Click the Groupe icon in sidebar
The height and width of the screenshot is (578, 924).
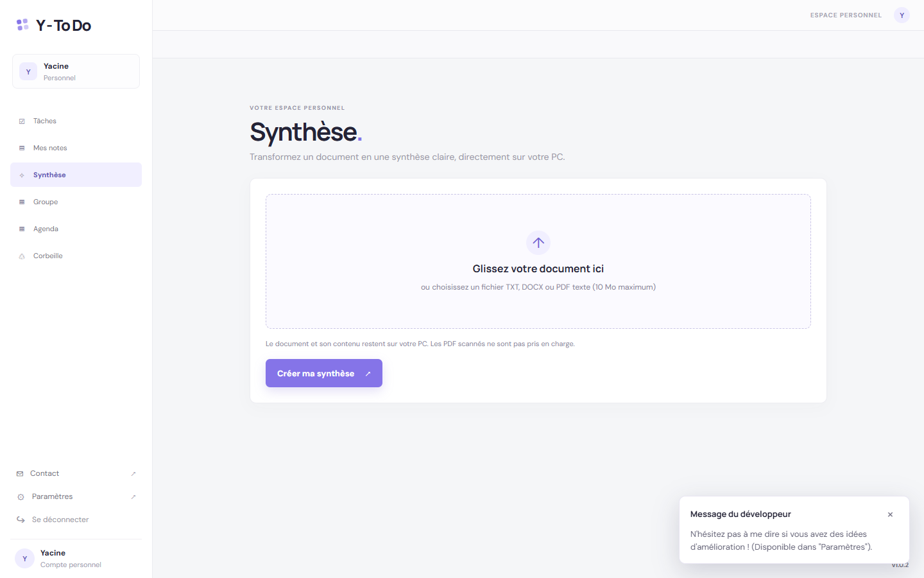pyautogui.click(x=22, y=202)
